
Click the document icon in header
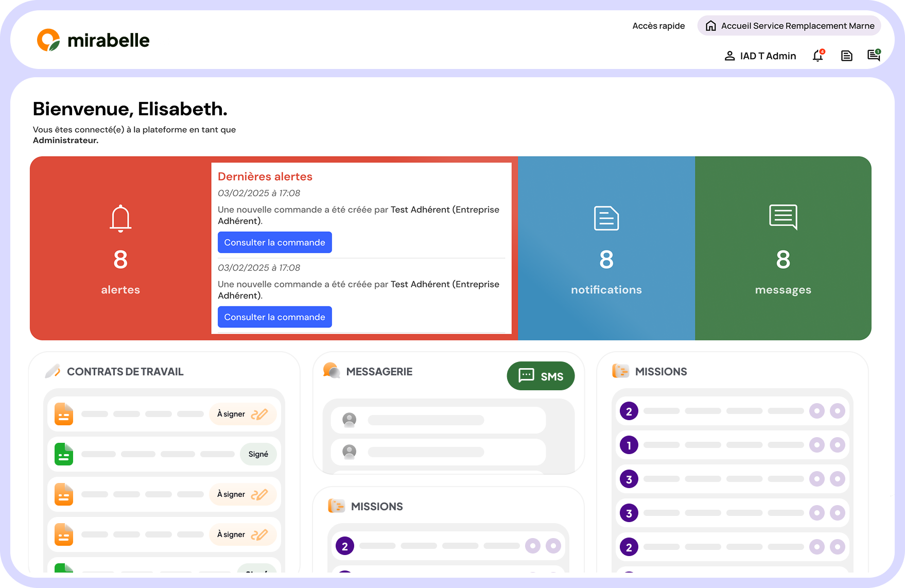tap(846, 56)
